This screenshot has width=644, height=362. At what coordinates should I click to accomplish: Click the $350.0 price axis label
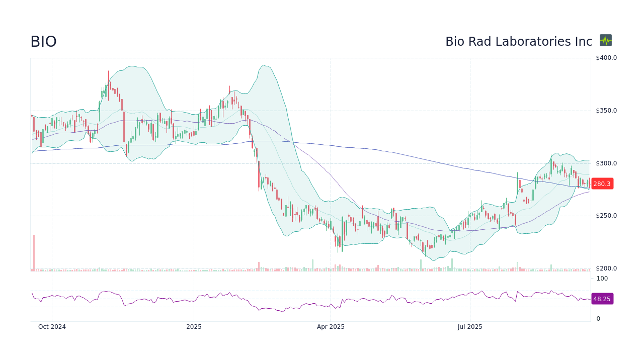tap(606, 111)
